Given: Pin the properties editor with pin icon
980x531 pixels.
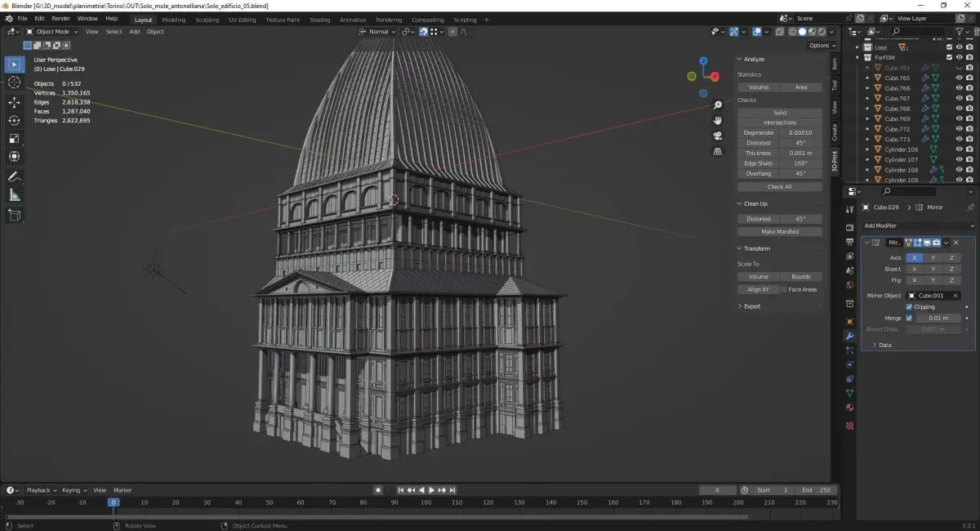Looking at the screenshot, I should pos(970,207).
